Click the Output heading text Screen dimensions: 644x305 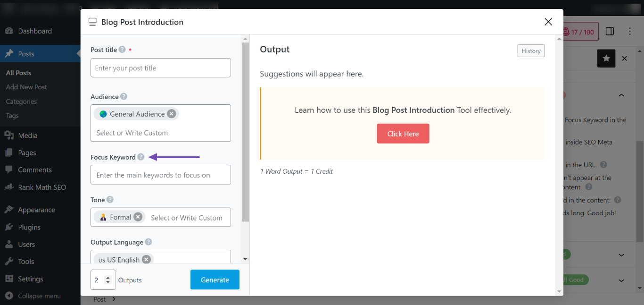[275, 49]
